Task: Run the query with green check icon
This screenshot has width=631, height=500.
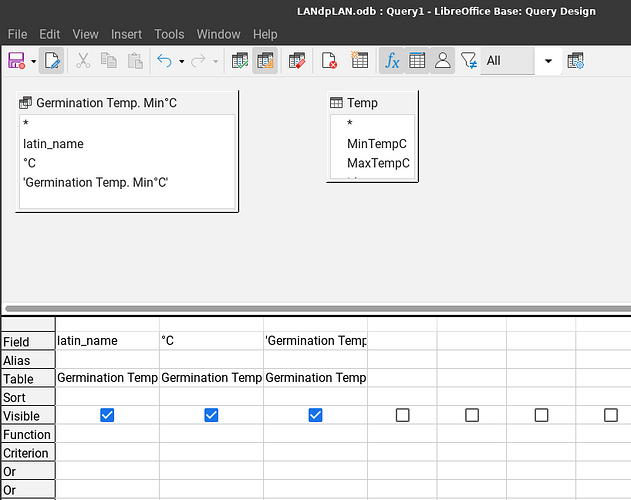Action: [x=240, y=61]
